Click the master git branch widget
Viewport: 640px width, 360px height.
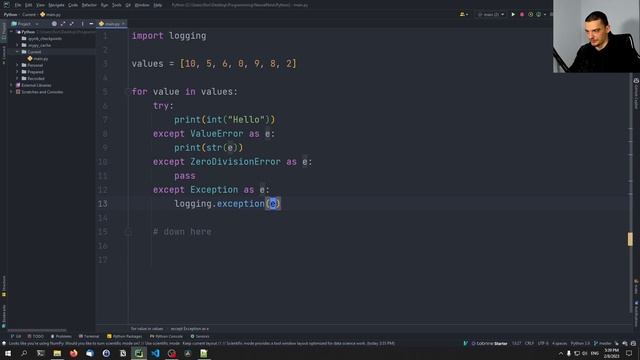tap(602, 343)
